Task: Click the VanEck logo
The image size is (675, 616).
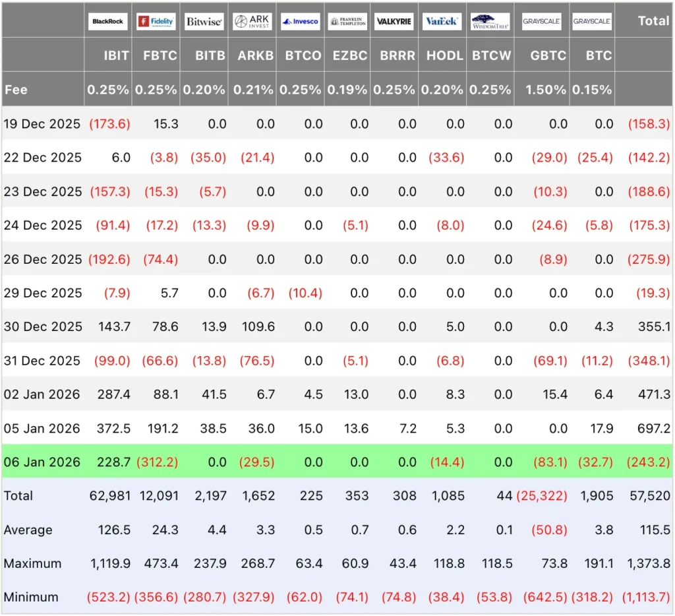Action: [442, 21]
